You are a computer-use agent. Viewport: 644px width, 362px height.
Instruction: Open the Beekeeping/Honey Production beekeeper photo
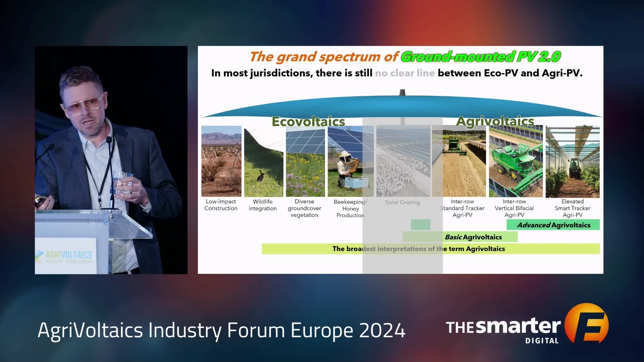coord(351,161)
